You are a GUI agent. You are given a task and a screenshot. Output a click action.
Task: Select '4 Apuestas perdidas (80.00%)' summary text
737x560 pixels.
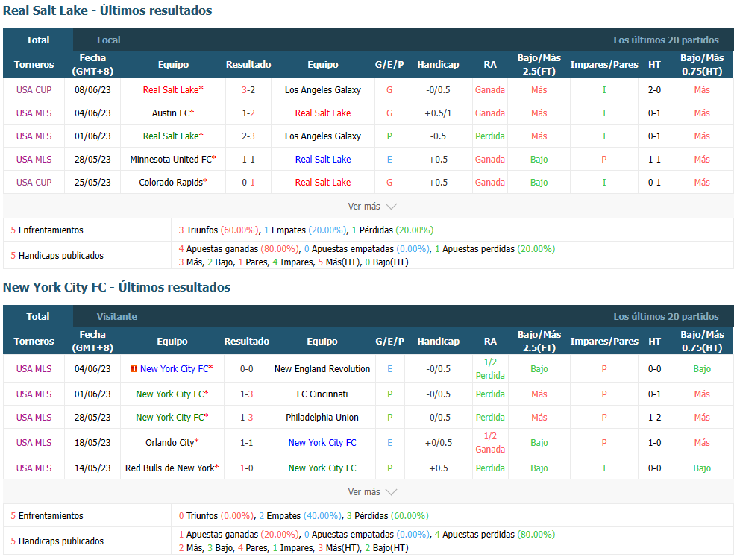point(495,534)
